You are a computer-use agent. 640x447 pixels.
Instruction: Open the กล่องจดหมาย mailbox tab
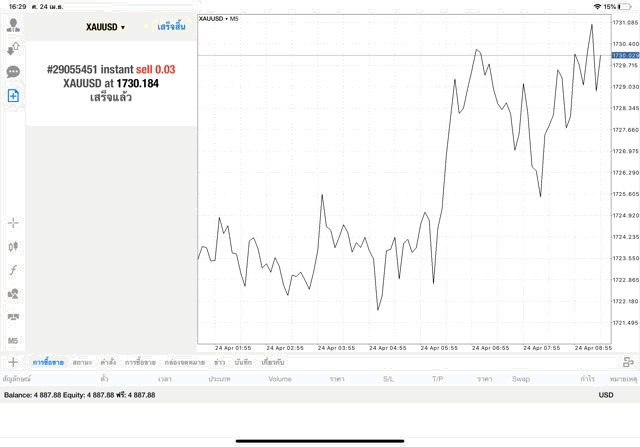[x=185, y=362]
